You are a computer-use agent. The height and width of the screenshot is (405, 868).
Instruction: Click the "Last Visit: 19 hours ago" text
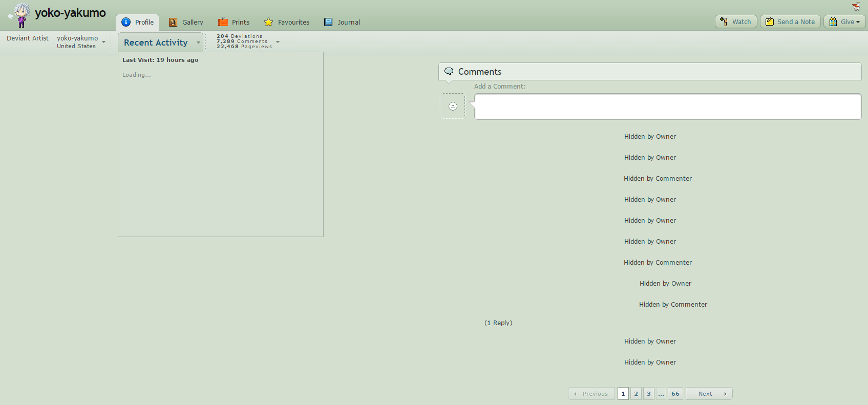[160, 60]
